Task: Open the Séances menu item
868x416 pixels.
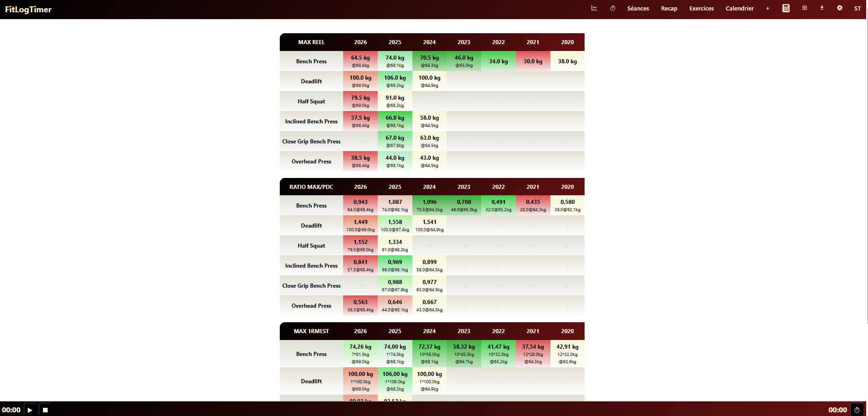Action: (638, 8)
